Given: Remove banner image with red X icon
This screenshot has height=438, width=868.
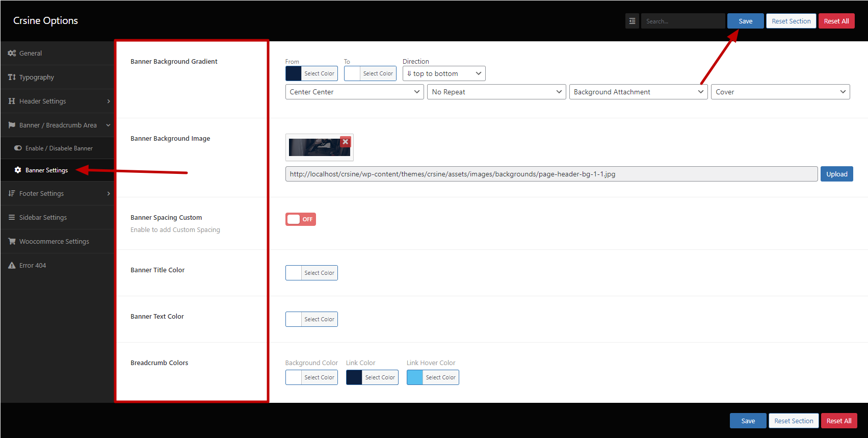Looking at the screenshot, I should click(346, 142).
